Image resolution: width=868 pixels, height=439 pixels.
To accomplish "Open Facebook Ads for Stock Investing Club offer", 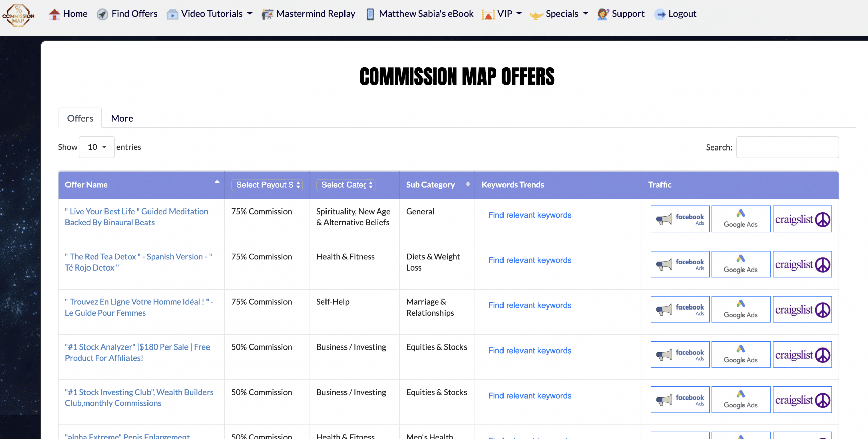I will 680,399.
